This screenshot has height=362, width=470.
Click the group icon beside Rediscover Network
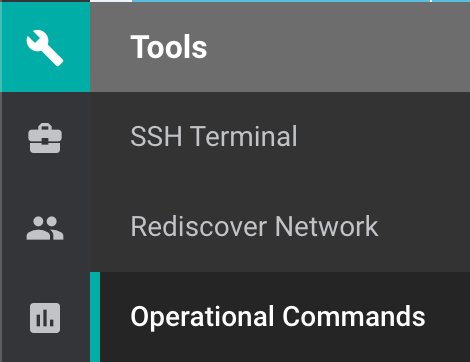click(x=45, y=228)
